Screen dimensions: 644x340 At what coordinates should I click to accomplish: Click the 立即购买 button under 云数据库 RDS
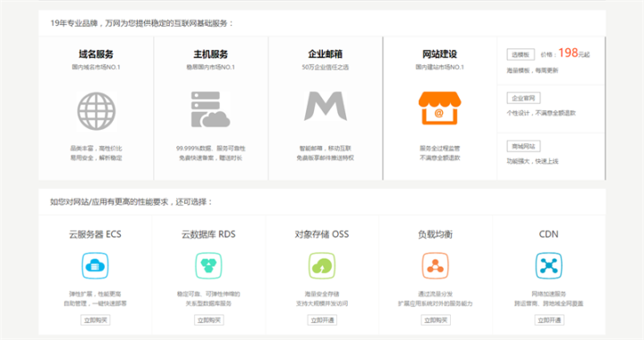click(x=209, y=320)
